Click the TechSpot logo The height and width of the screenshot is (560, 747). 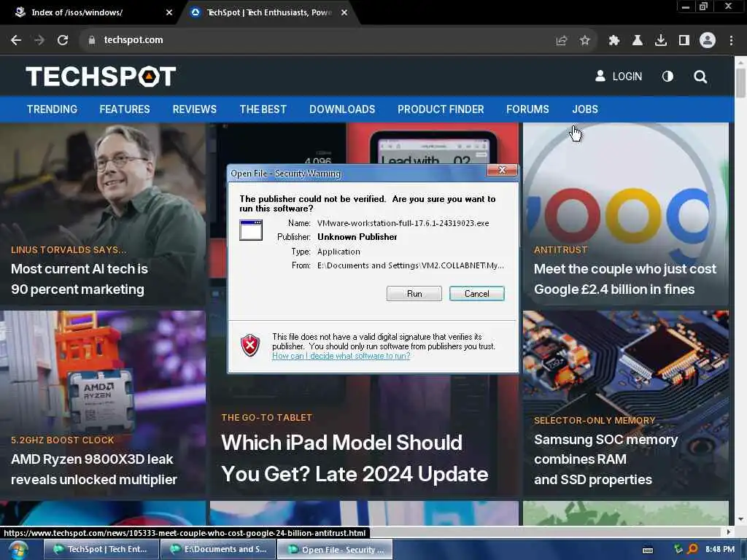[101, 76]
